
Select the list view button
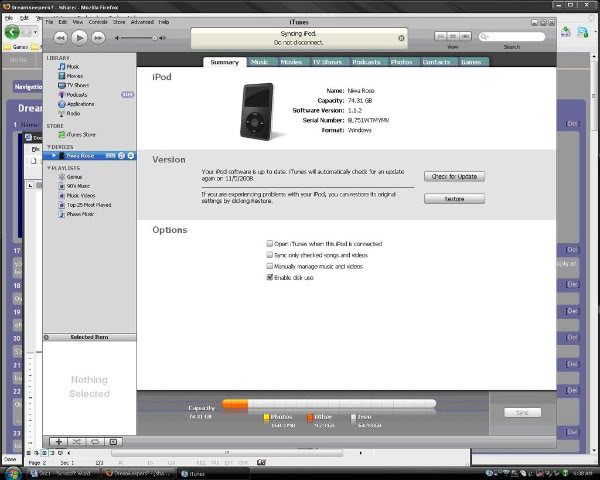[440, 36]
